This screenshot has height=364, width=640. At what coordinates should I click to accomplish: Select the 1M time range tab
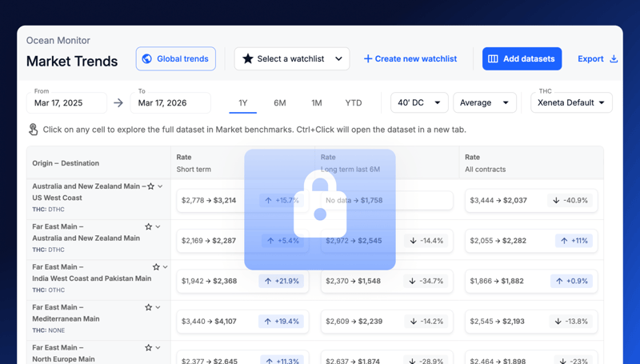[317, 103]
